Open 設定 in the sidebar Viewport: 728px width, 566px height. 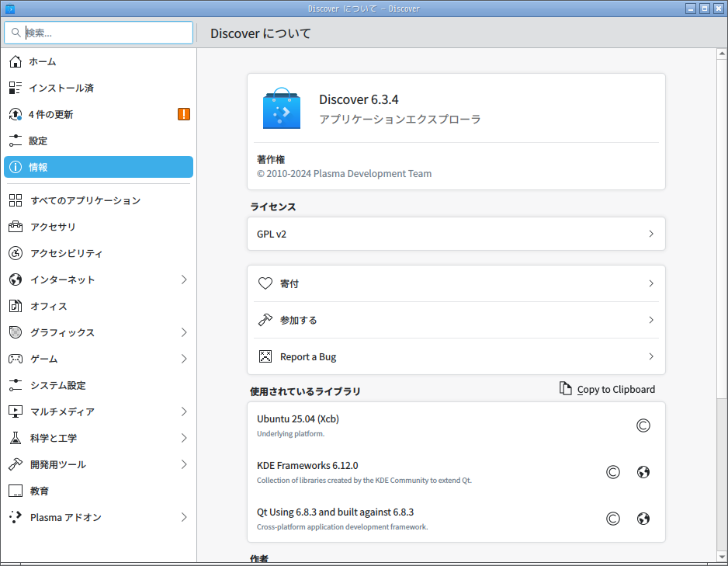(x=99, y=141)
